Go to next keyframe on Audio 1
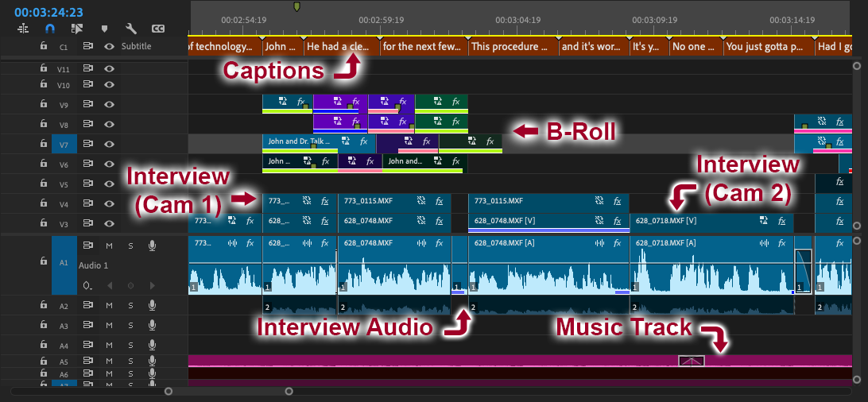868x402 pixels. [153, 286]
